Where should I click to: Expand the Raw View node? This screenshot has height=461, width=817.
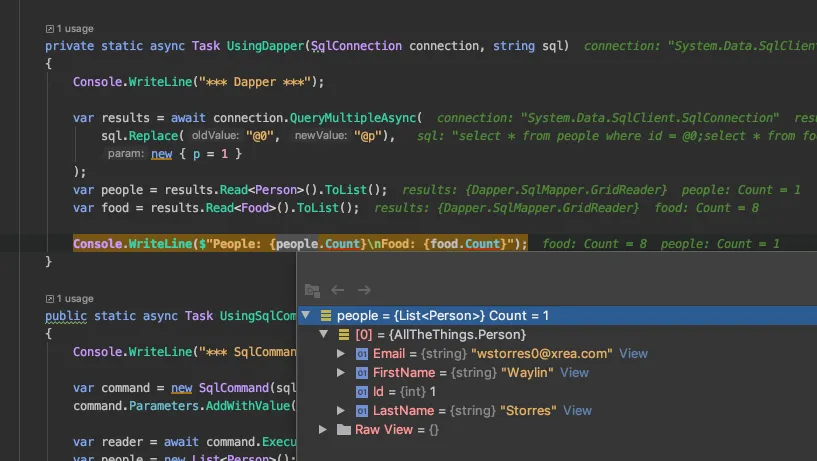[x=323, y=429]
